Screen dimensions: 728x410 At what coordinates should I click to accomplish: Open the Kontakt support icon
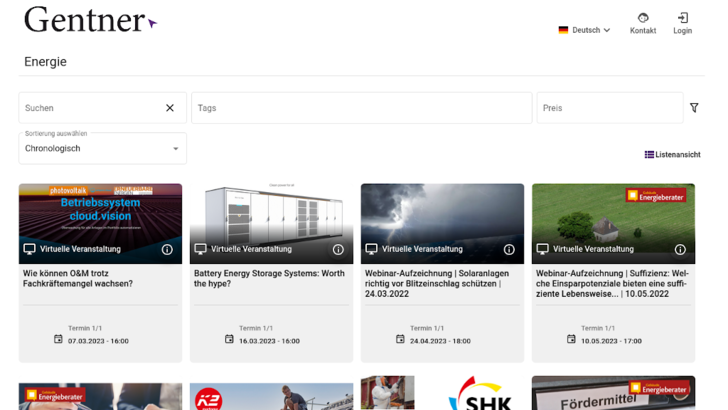(642, 19)
